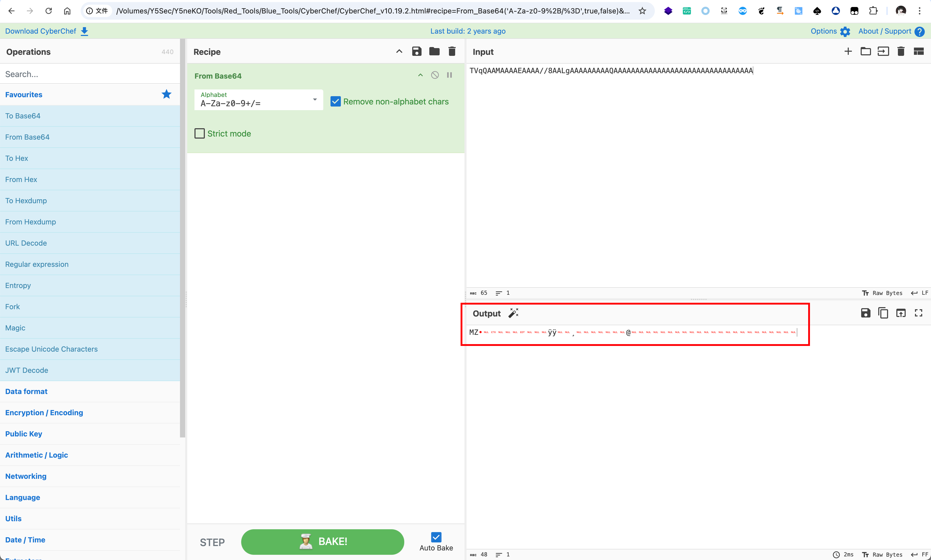
Task: Clear the recipe with the trash icon
Action: (452, 51)
